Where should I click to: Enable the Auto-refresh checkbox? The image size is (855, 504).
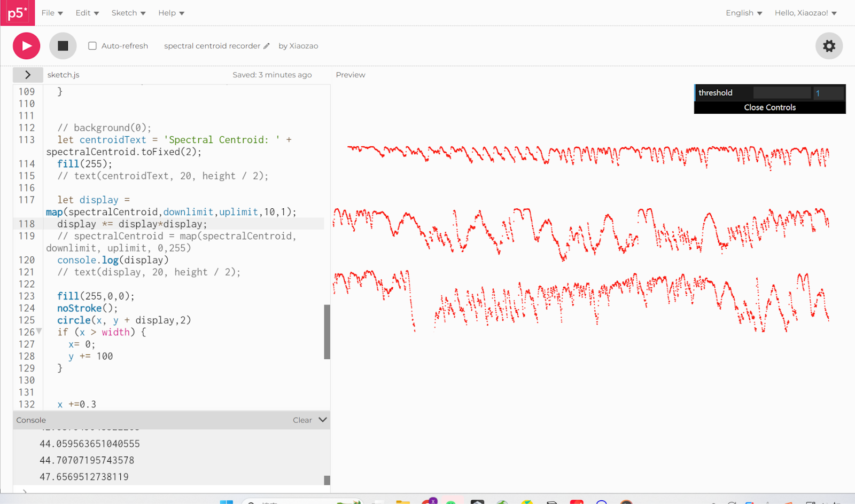click(x=92, y=46)
